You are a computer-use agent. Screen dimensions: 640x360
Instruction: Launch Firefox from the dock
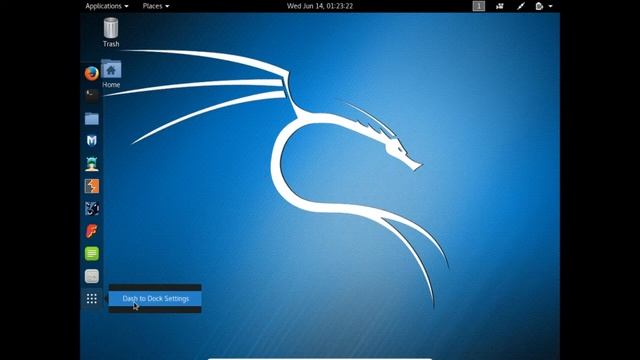92,73
